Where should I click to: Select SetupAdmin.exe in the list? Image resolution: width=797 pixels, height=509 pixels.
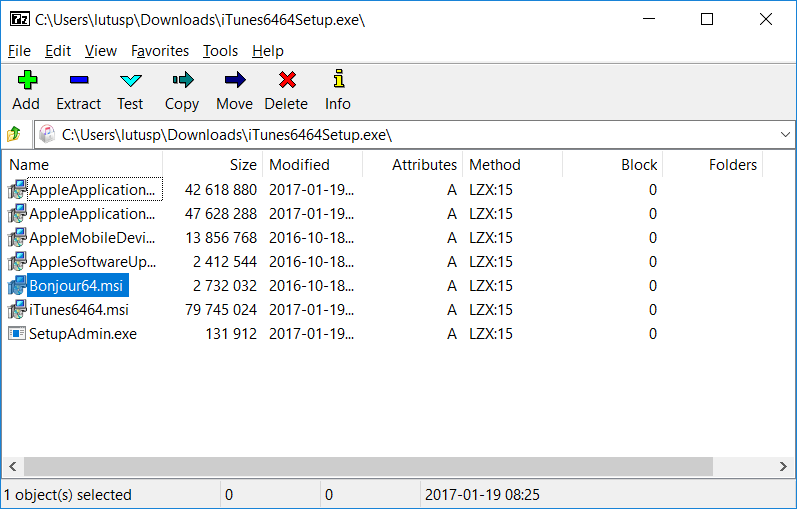(x=82, y=334)
